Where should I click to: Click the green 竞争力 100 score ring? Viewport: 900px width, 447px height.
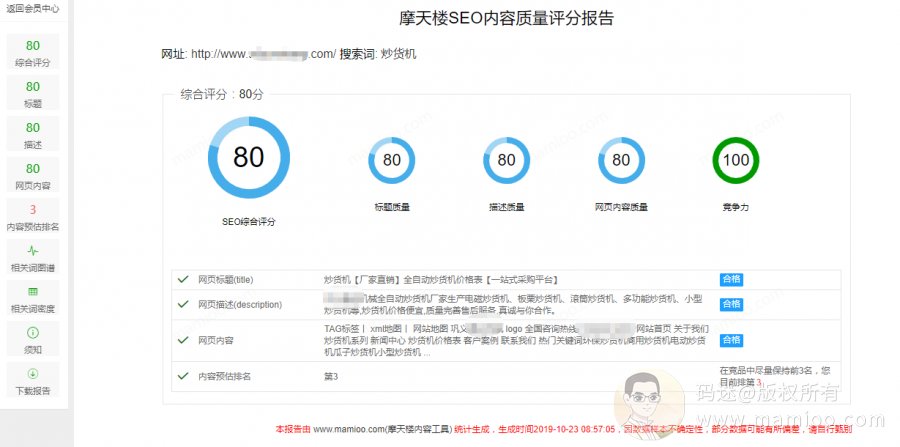click(x=735, y=160)
